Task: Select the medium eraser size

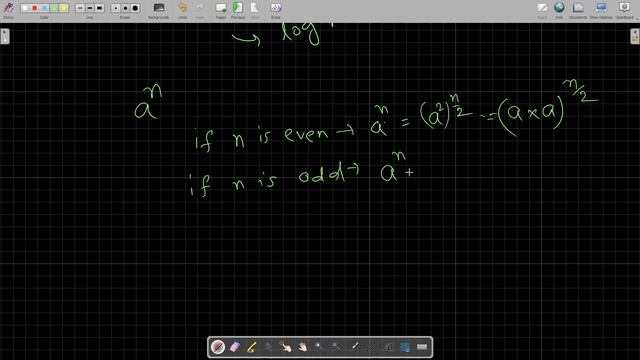Action: click(126, 8)
